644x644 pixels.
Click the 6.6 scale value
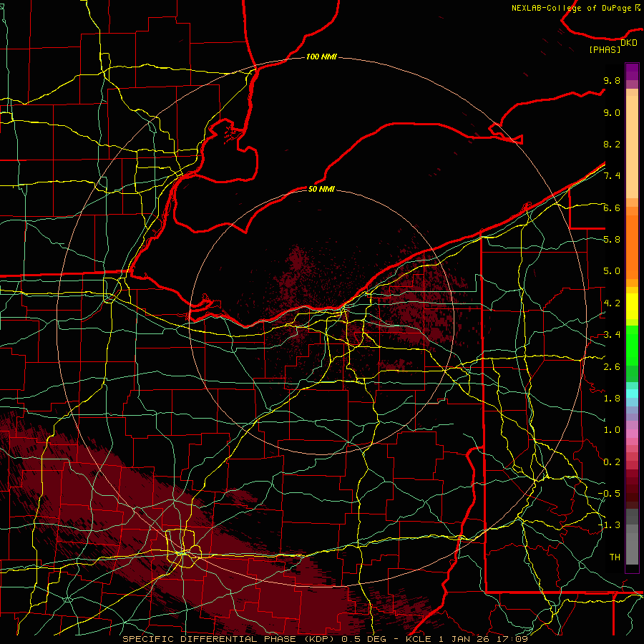point(612,208)
